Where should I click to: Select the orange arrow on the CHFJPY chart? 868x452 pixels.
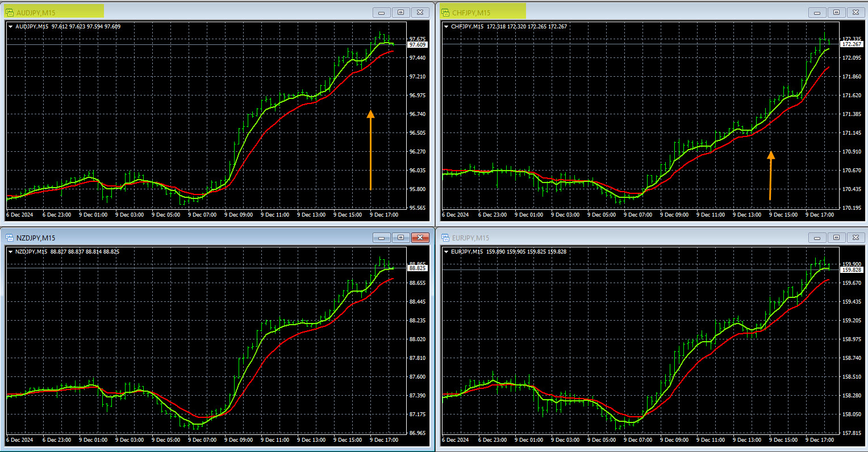point(771,175)
